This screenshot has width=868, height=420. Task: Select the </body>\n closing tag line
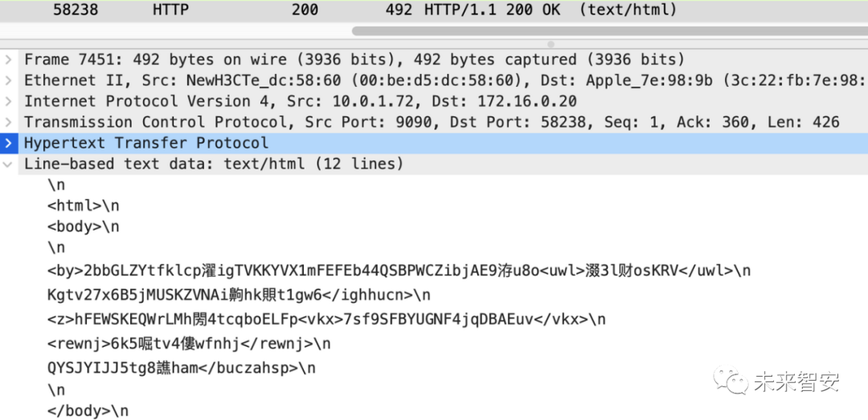pyautogui.click(x=88, y=411)
